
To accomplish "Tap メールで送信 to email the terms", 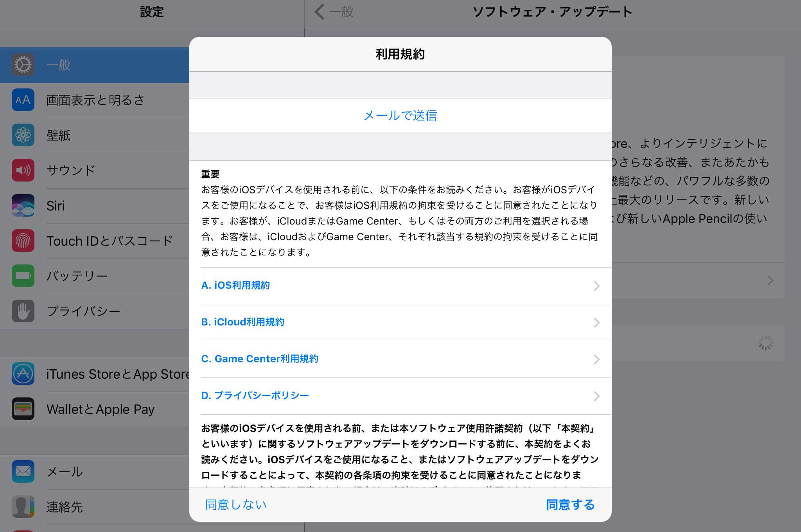I will point(400,116).
